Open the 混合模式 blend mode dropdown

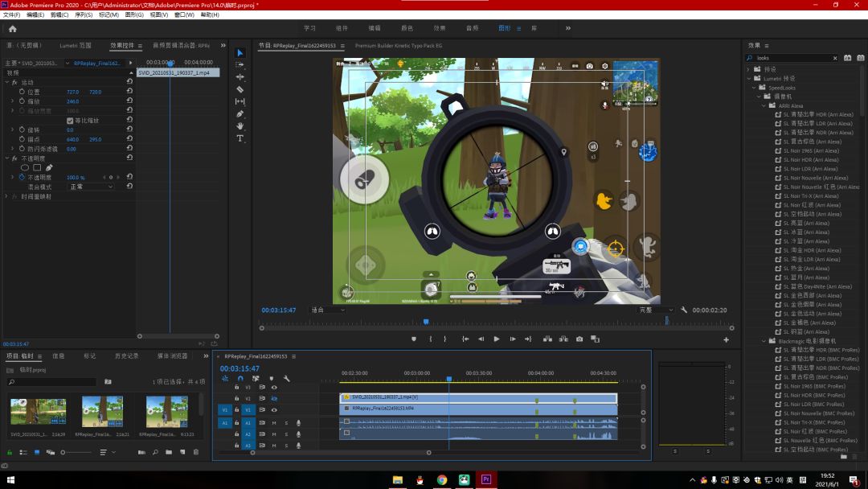coord(91,187)
